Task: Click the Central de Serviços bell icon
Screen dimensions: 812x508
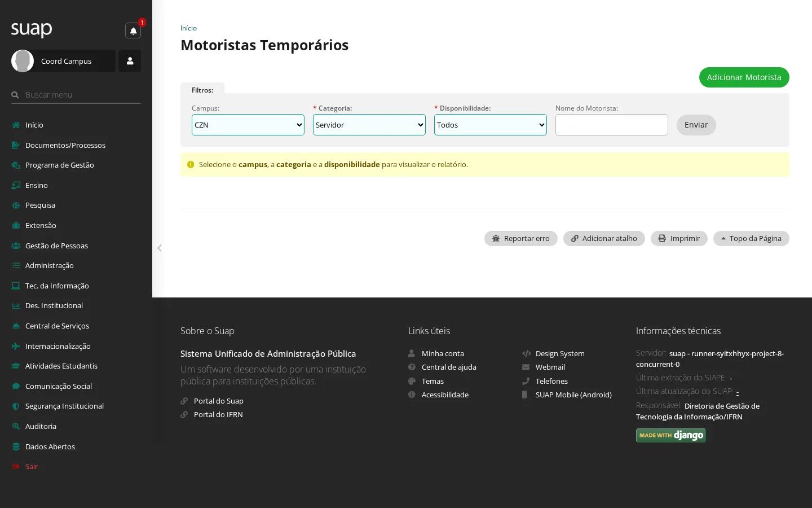Action: coord(16,326)
